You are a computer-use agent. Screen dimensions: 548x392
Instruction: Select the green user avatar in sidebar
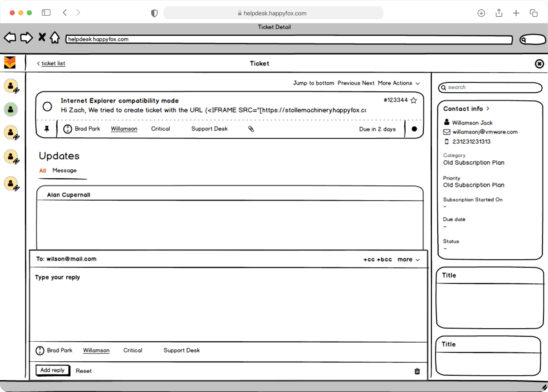[11, 109]
